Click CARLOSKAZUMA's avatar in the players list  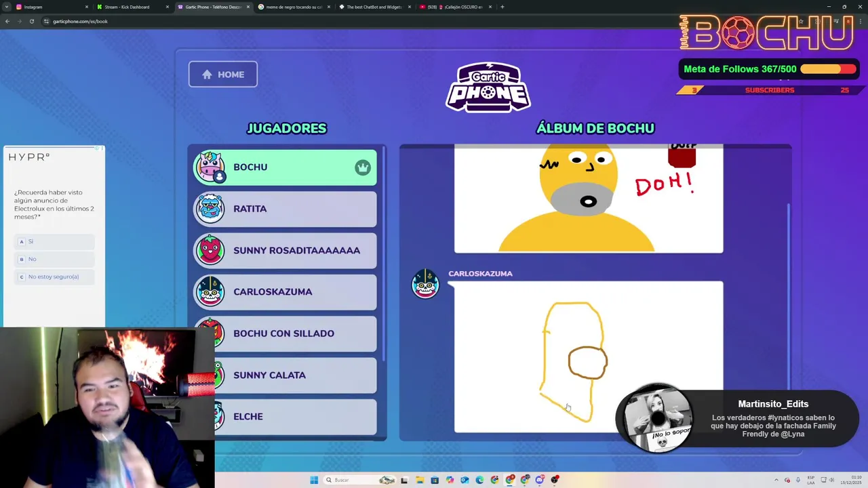point(210,291)
